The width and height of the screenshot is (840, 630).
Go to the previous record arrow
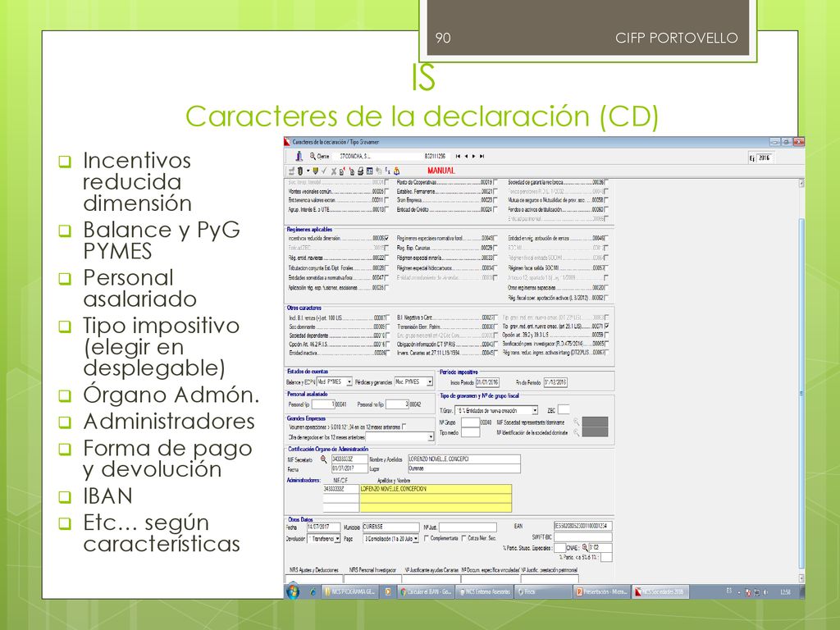coord(466,156)
